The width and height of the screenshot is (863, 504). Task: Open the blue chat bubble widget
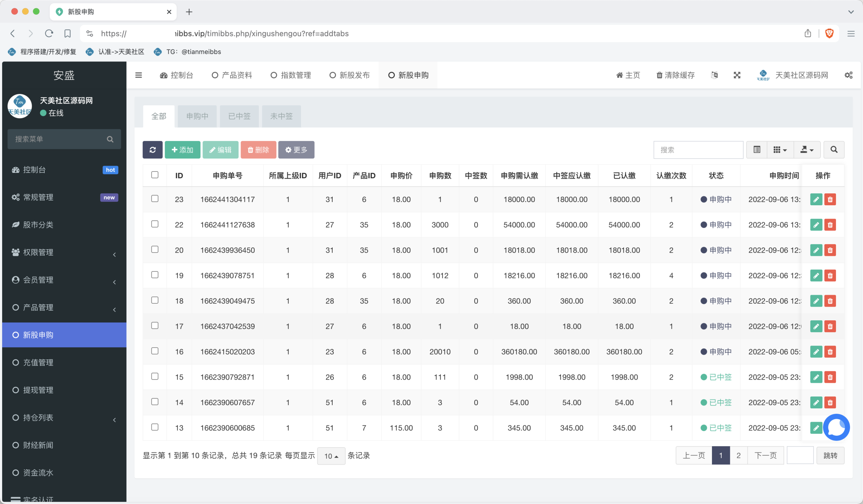point(836,427)
